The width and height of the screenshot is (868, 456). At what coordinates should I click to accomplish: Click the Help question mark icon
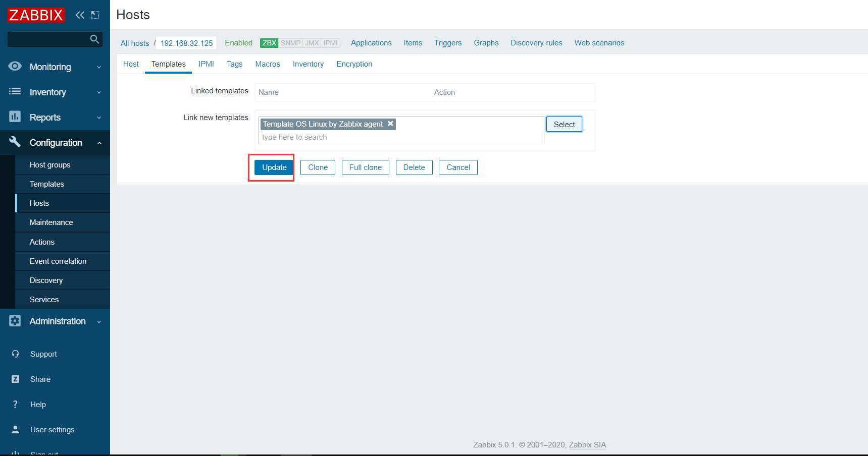tap(15, 404)
